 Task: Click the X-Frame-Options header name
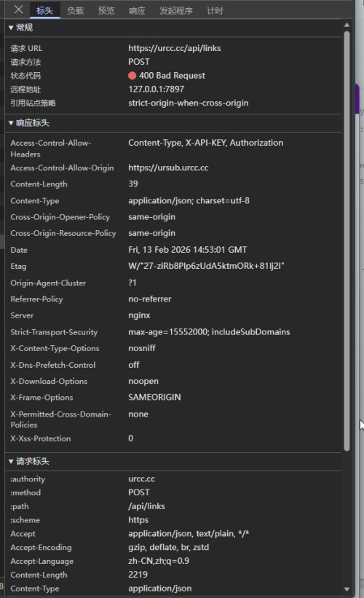(41, 398)
